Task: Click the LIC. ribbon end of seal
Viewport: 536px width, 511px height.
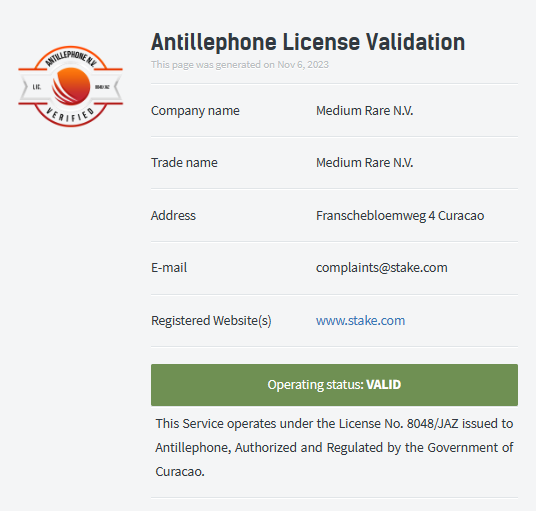Action: pos(37,87)
